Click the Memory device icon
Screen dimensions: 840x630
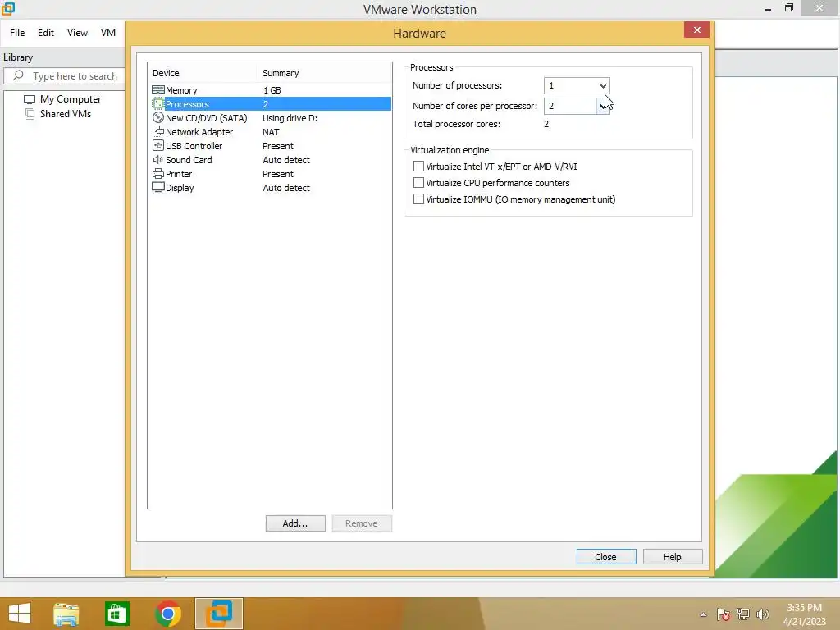158,90
